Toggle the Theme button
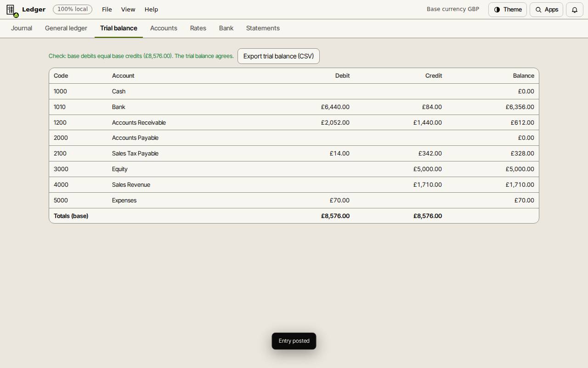This screenshot has width=588, height=368. click(508, 10)
